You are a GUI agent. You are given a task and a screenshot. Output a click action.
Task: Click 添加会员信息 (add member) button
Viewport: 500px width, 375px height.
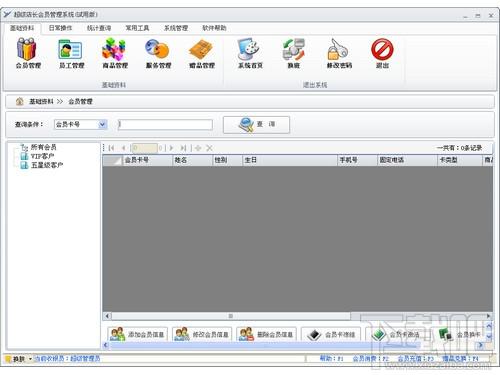coord(137,334)
